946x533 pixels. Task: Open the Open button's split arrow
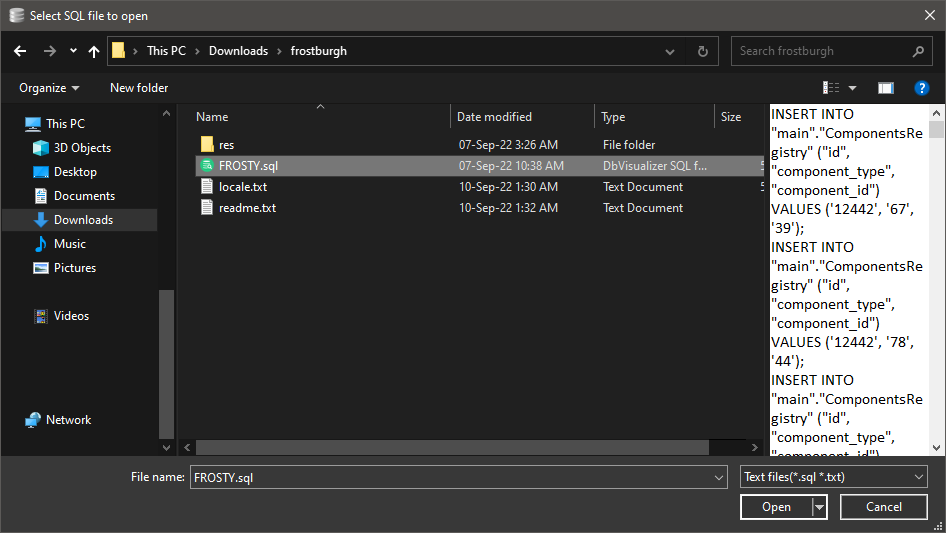(820, 507)
